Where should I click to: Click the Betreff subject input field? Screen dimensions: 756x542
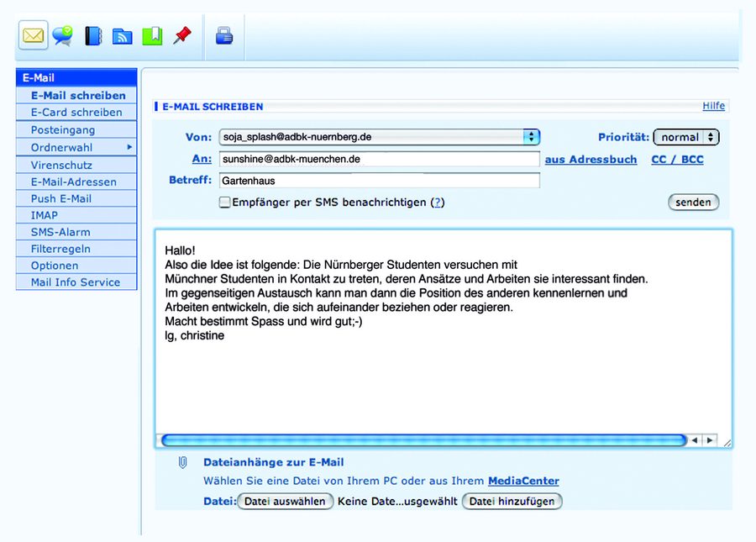pyautogui.click(x=380, y=181)
